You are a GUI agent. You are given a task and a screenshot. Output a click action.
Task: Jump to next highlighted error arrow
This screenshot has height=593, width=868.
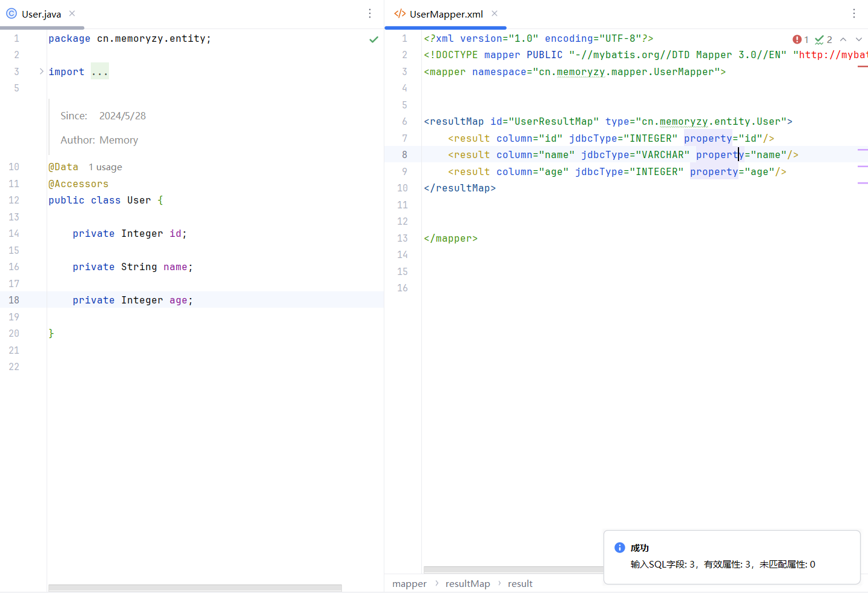click(x=858, y=39)
